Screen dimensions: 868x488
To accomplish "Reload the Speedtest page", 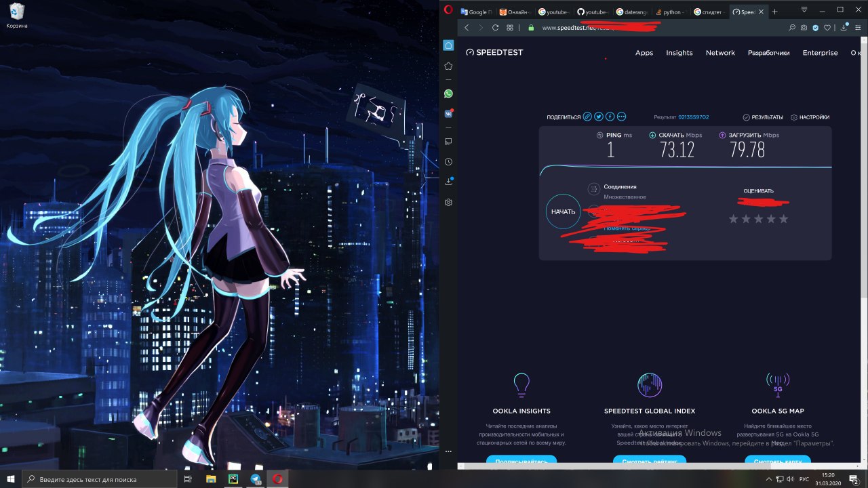I will coord(495,28).
